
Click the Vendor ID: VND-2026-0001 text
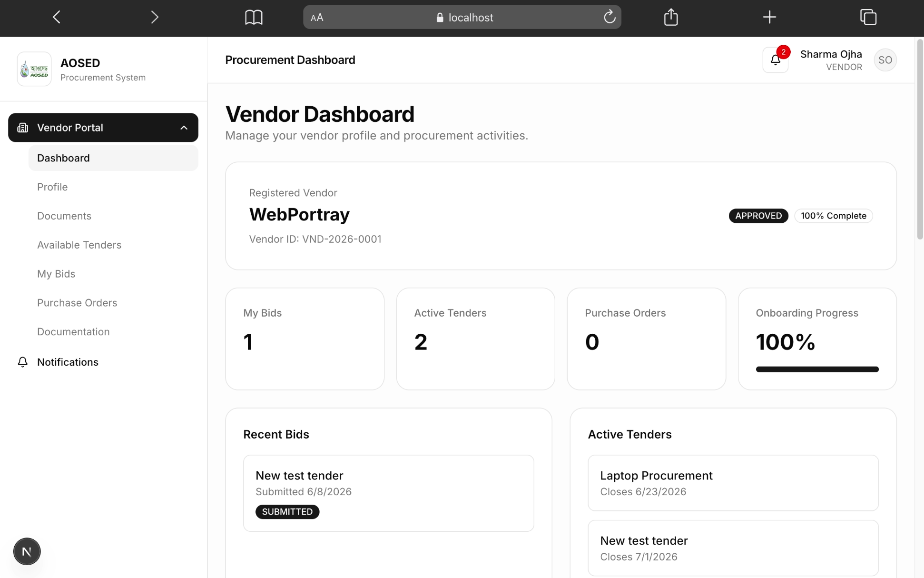pos(315,239)
